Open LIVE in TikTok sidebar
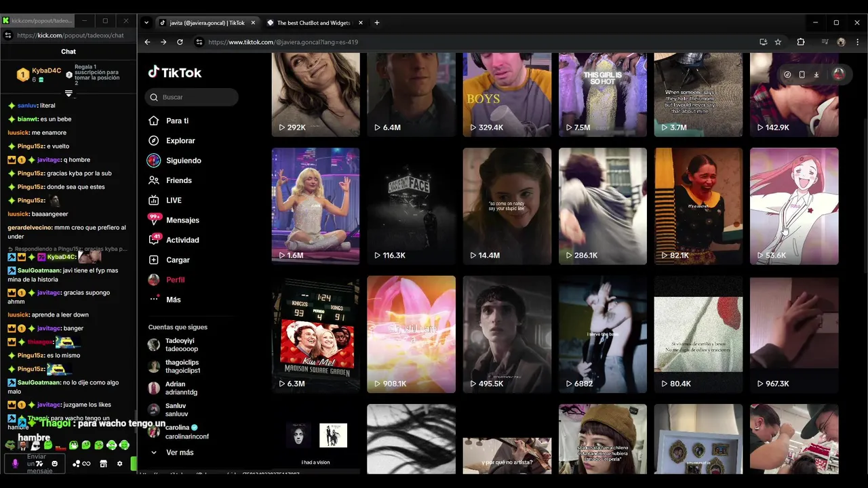Viewport: 868px width, 488px height. point(165,200)
